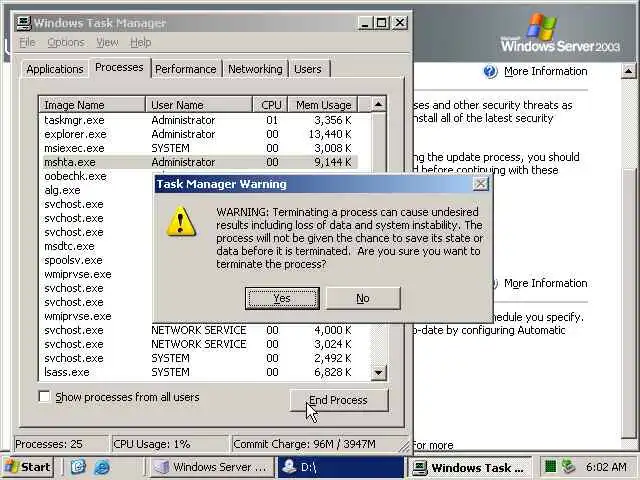Click the green CPU usage tray icon
Viewport: 640px width, 480px height.
551,467
